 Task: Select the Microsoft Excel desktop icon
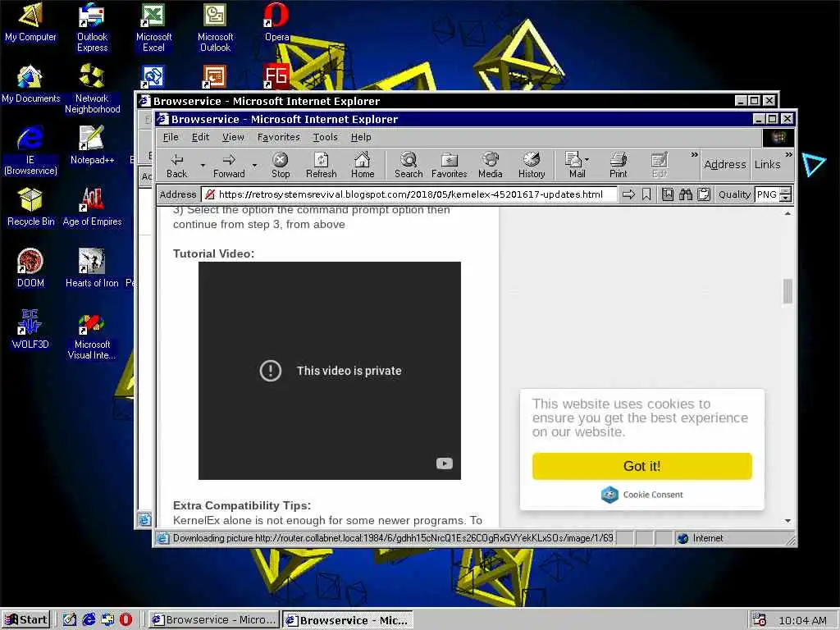click(153, 27)
